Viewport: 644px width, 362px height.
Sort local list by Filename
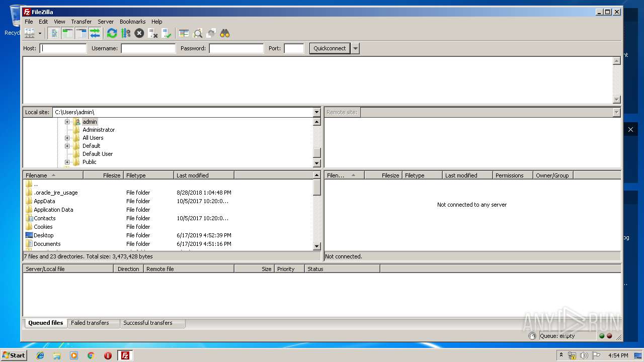[53, 175]
